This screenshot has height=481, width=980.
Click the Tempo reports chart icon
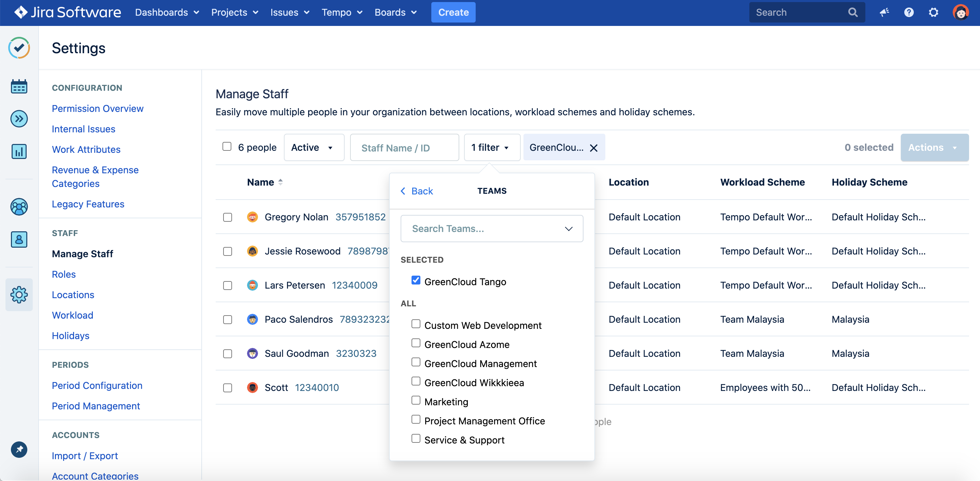[19, 152]
